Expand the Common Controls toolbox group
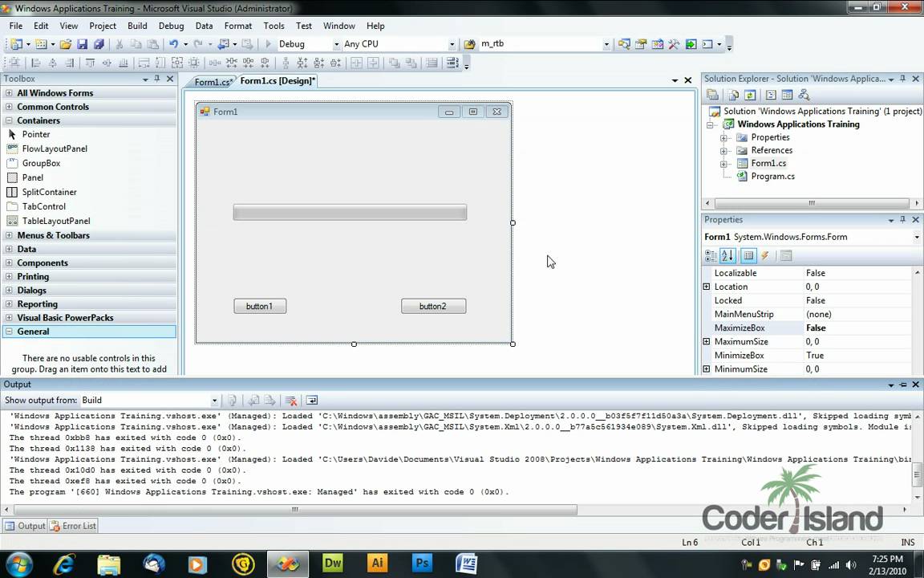The height and width of the screenshot is (578, 924). pyautogui.click(x=9, y=107)
